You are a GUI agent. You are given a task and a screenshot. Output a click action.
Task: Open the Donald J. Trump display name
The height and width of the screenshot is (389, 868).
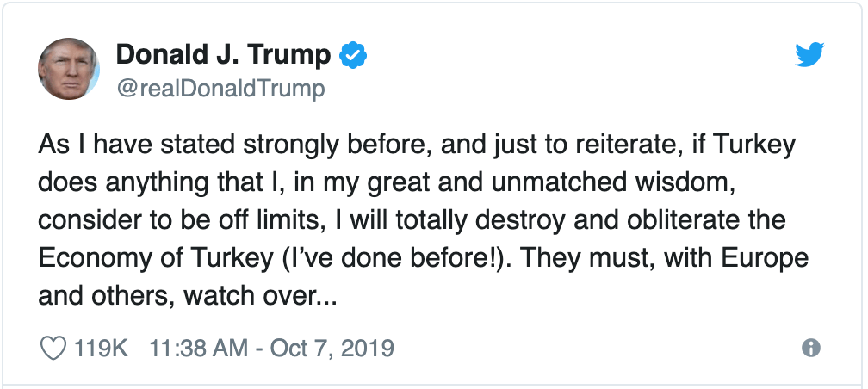pyautogui.click(x=223, y=56)
